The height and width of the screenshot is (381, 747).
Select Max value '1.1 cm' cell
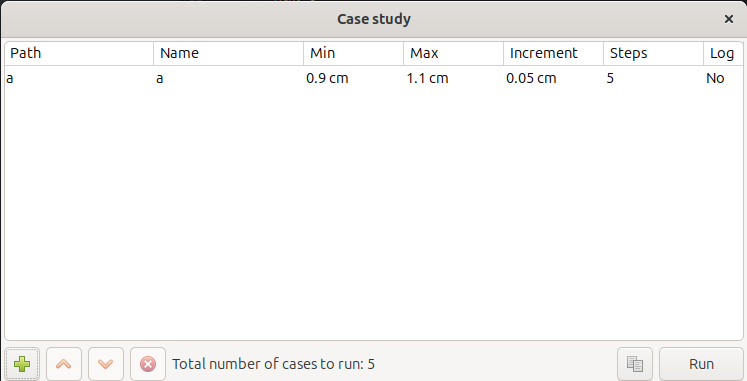(x=454, y=78)
